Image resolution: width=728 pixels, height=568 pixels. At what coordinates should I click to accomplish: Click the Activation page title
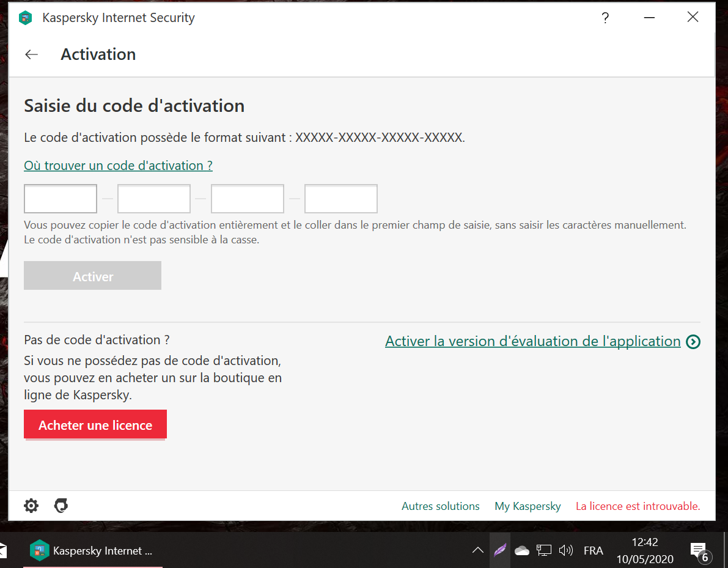[x=98, y=54]
